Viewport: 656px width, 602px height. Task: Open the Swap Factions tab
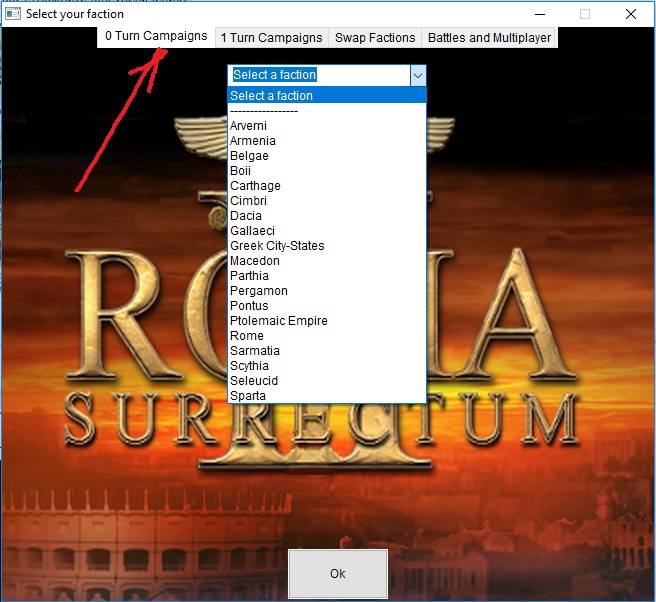[375, 38]
